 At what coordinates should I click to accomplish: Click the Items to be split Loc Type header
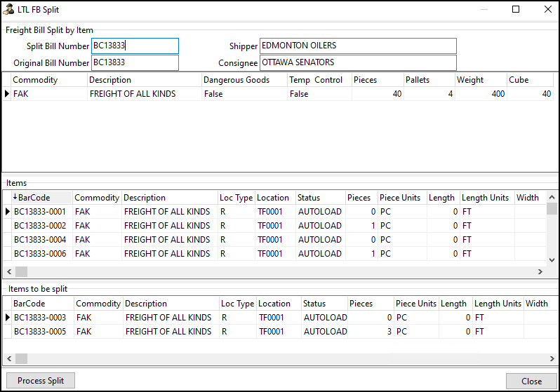[x=237, y=304]
